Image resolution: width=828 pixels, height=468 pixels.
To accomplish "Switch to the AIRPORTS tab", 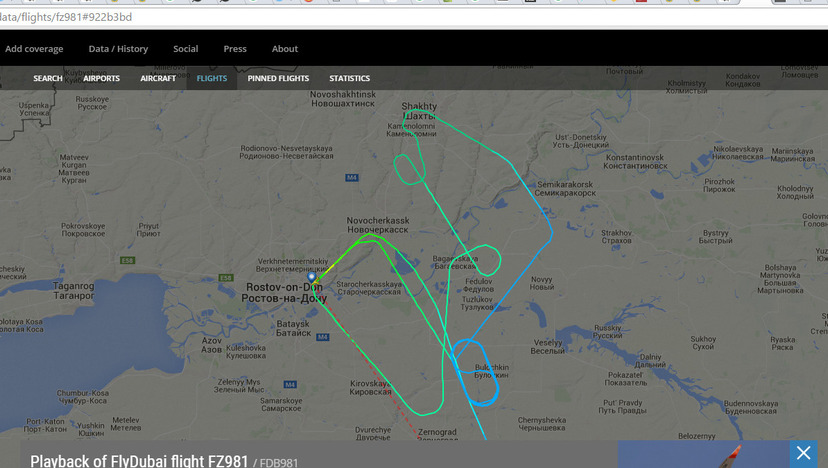I will (x=101, y=78).
